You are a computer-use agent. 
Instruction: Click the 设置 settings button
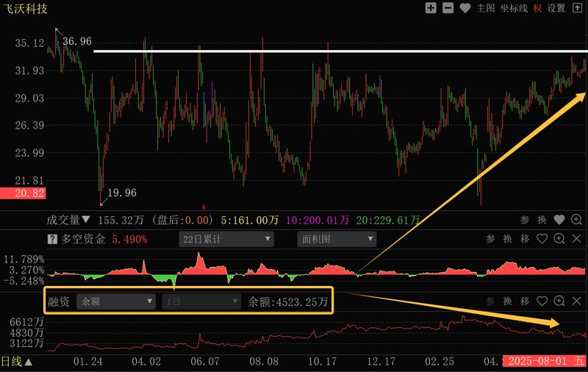tap(556, 8)
